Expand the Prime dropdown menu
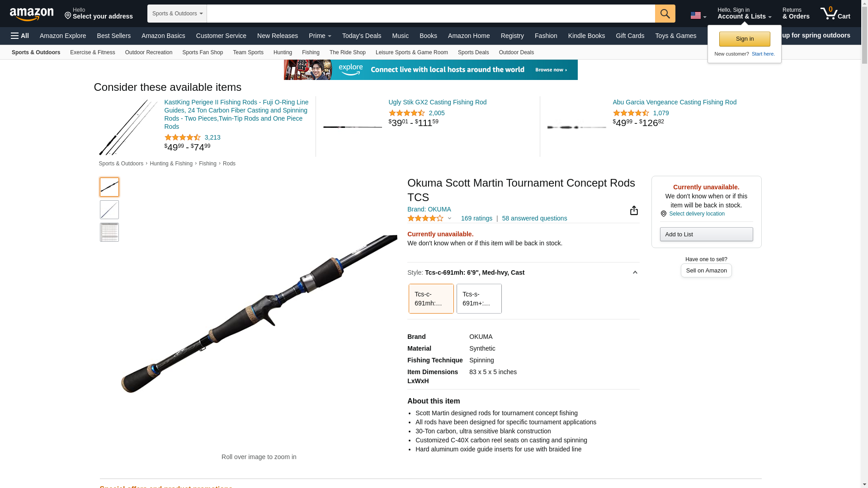This screenshot has height=488, width=868. (x=320, y=36)
